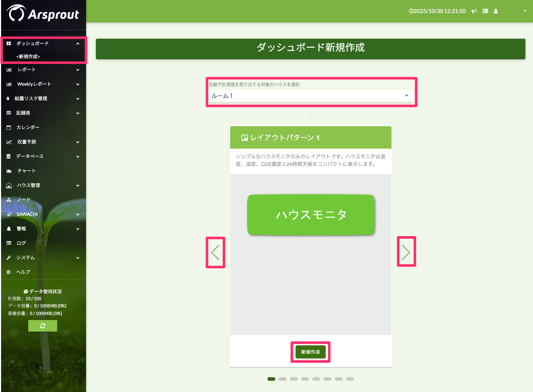Click the megaphone announcements icon in header
The width and height of the screenshot is (533, 392).
point(474,11)
